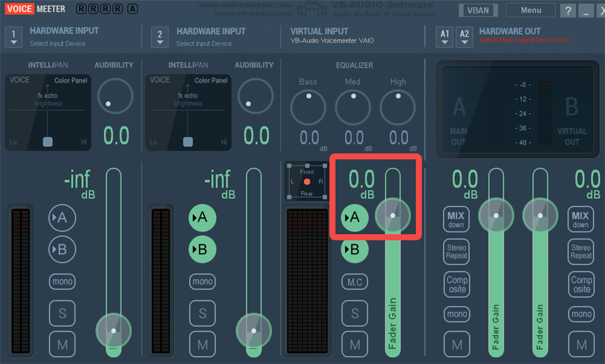Toggle mono on bus A
The height and width of the screenshot is (364, 605).
(x=457, y=314)
